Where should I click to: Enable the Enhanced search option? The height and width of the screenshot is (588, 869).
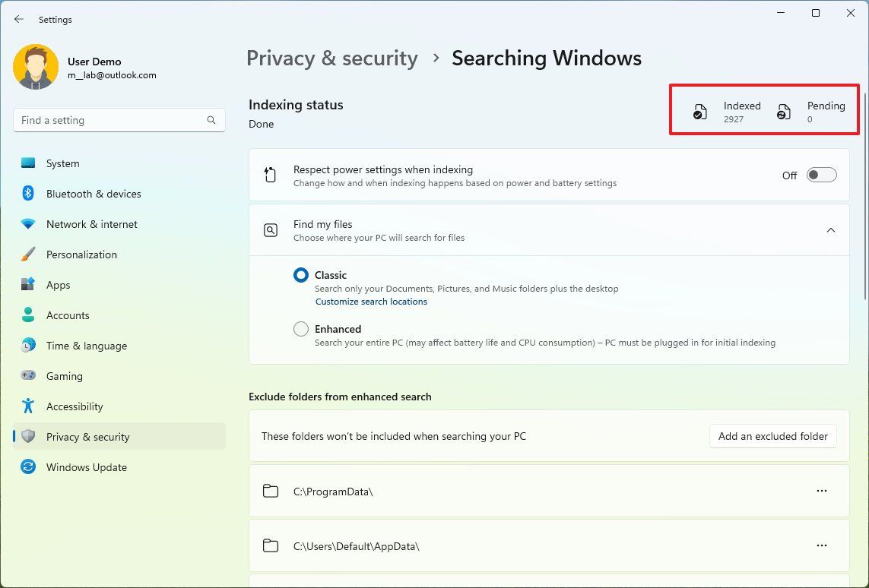300,328
